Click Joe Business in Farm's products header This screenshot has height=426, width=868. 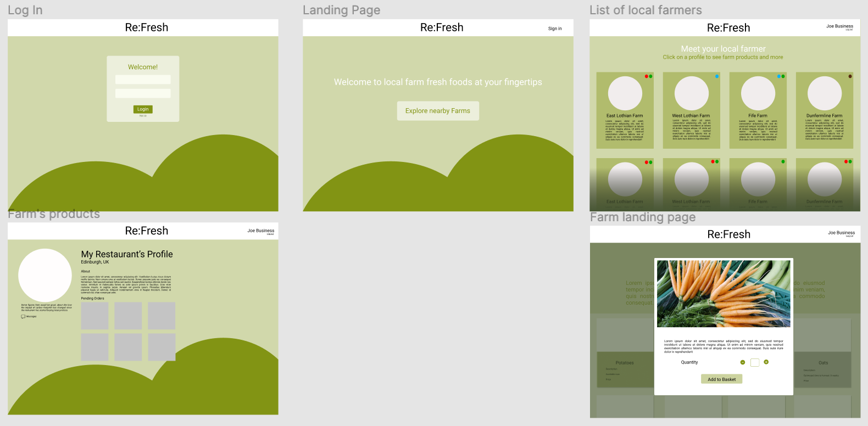(x=260, y=231)
